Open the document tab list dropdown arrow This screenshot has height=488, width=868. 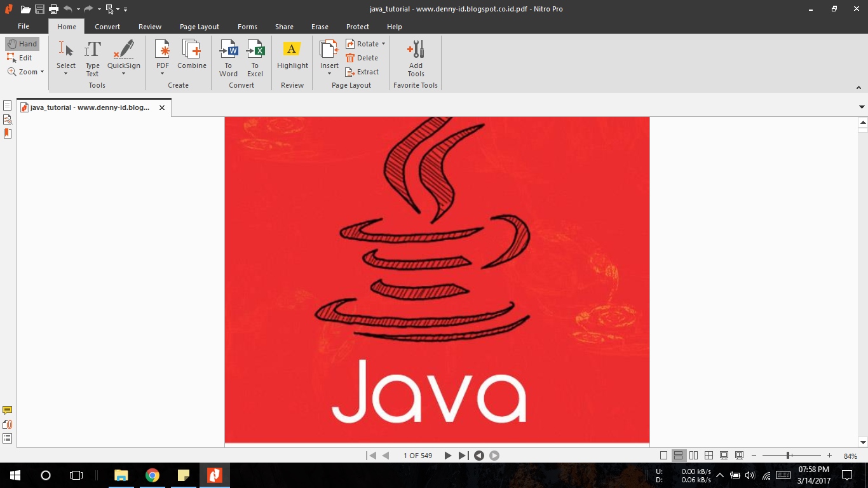pyautogui.click(x=862, y=107)
